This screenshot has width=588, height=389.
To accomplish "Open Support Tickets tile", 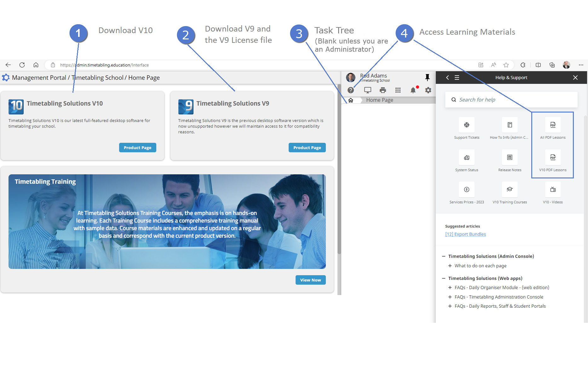I will tap(467, 128).
